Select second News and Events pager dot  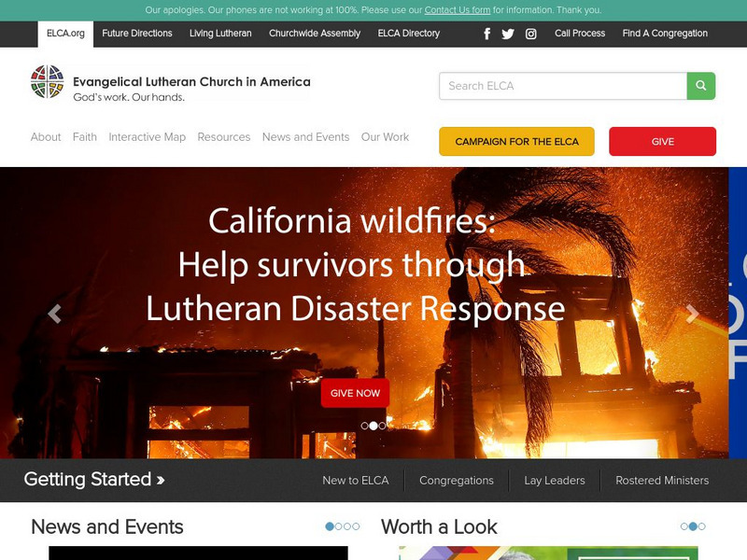338,526
